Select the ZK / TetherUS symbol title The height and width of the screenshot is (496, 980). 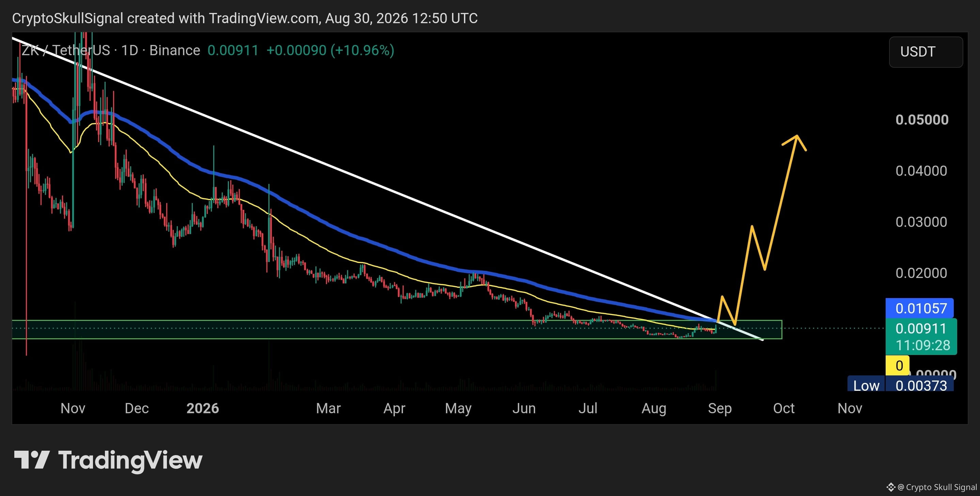[111, 50]
